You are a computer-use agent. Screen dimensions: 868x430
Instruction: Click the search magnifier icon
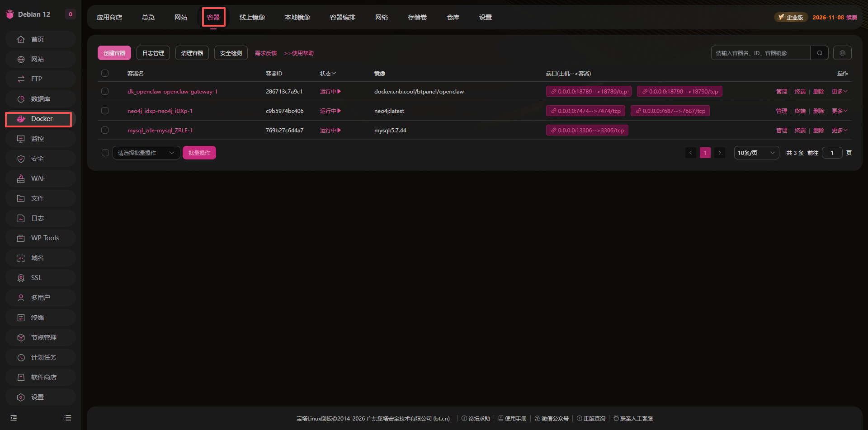[x=819, y=53]
